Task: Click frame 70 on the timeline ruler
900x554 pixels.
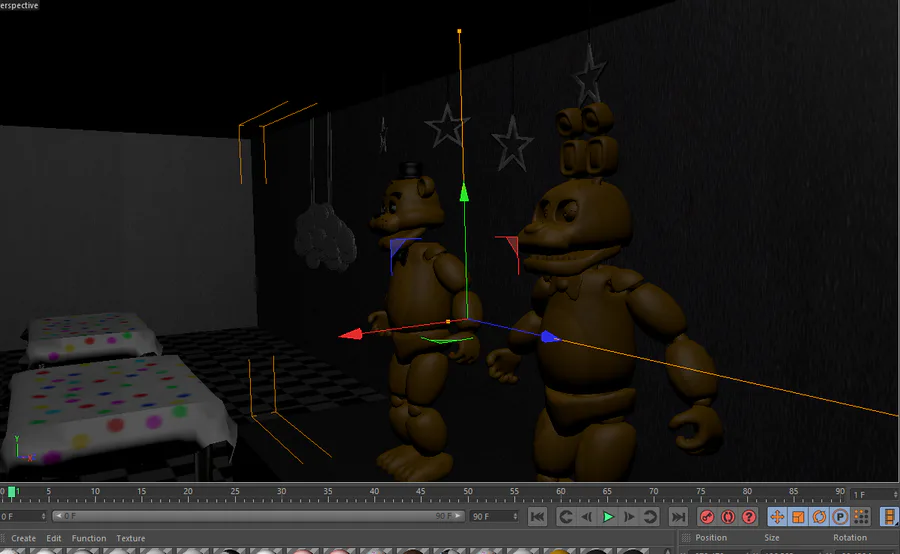Action: 654,492
